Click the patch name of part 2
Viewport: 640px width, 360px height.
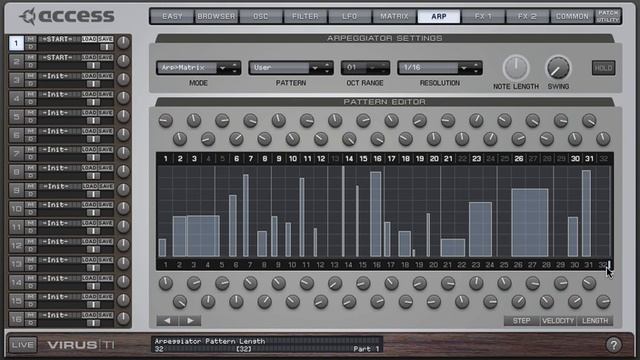pyautogui.click(x=57, y=58)
